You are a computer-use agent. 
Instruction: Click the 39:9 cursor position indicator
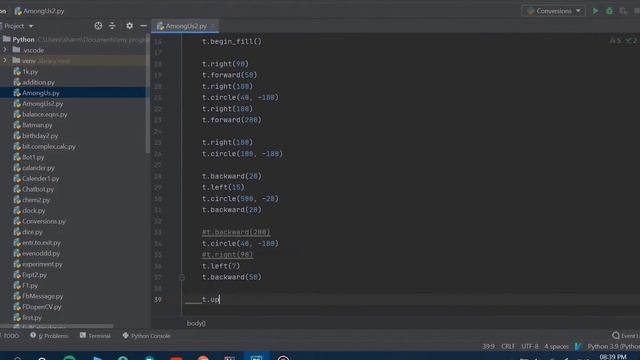coord(489,347)
